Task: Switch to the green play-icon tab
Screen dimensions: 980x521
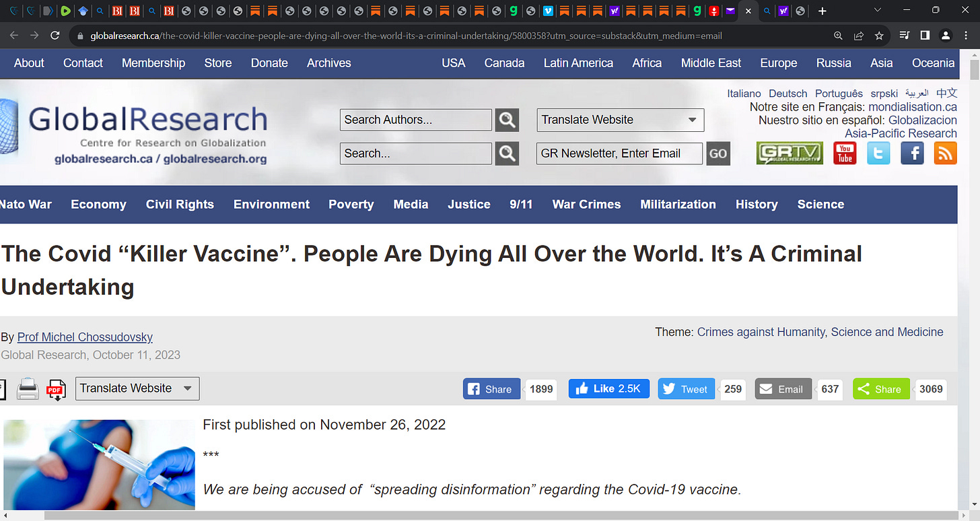Action: pyautogui.click(x=65, y=11)
